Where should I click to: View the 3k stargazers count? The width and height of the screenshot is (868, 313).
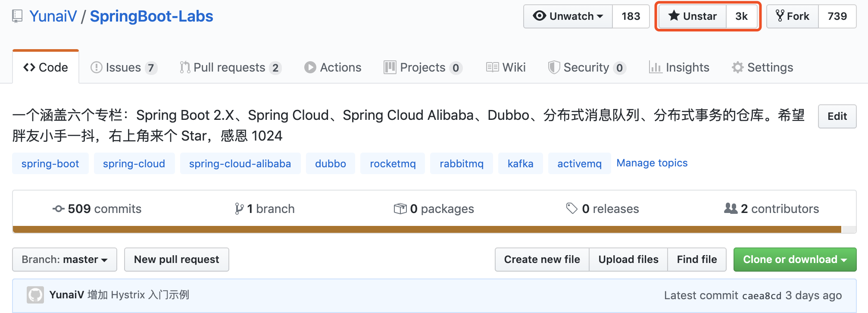(x=742, y=16)
